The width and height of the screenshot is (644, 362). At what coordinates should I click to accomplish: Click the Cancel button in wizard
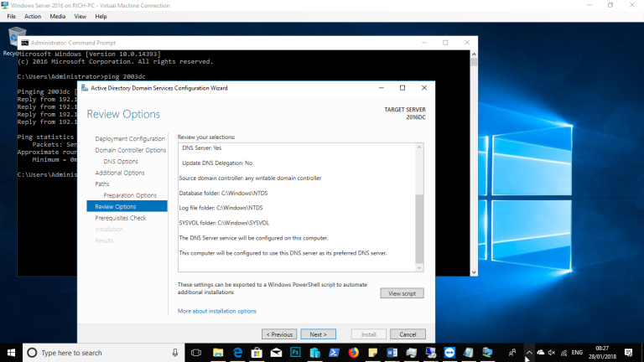[408, 334]
